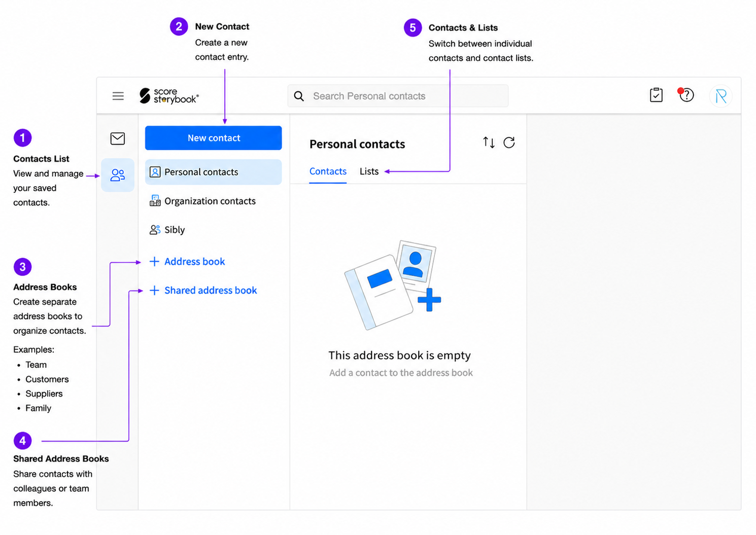
Task: Click the Personal contacts person icon
Action: tap(155, 172)
